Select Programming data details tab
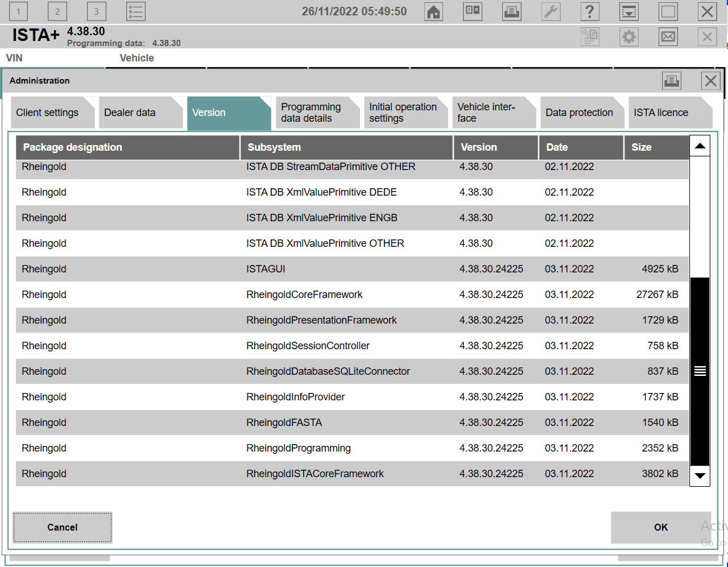Screen dimensions: 728x567 tap(317, 113)
